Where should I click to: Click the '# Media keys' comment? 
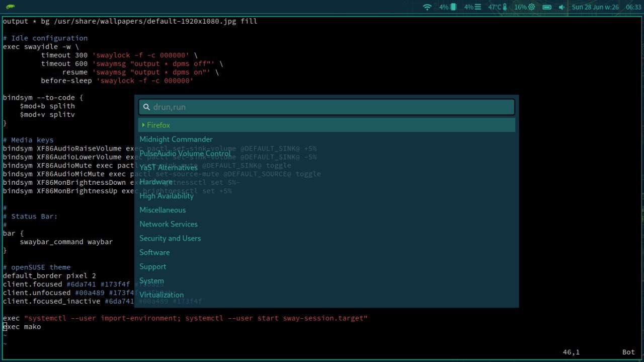(28, 140)
